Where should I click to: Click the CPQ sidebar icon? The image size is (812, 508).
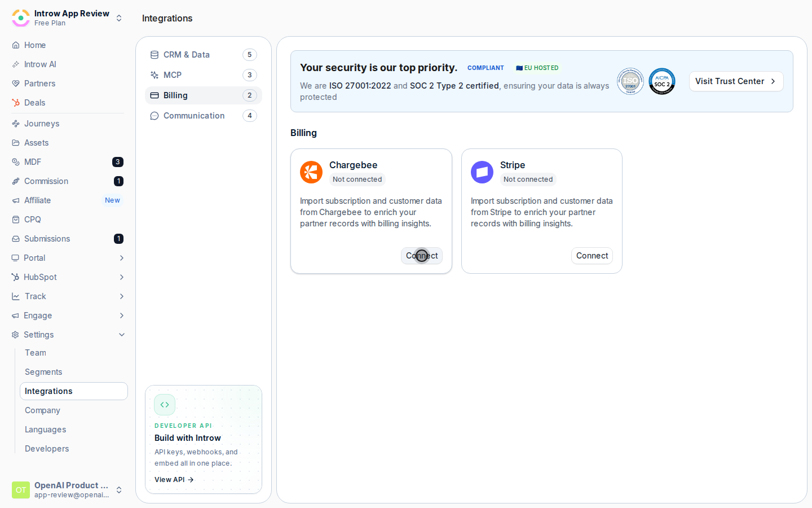16,220
